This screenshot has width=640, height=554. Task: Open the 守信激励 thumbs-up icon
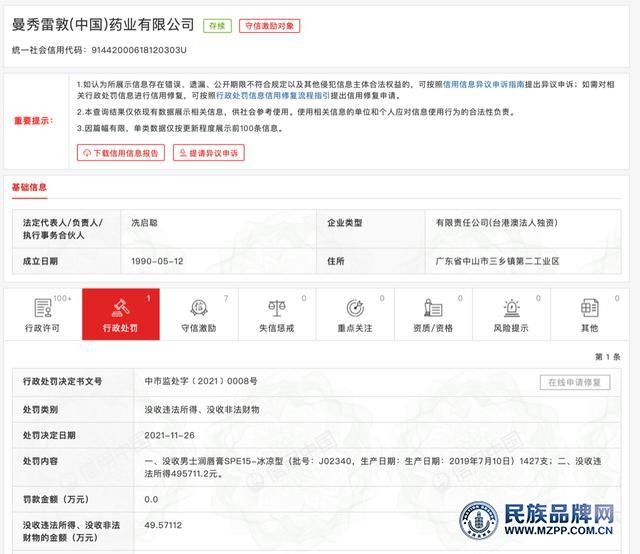198,308
